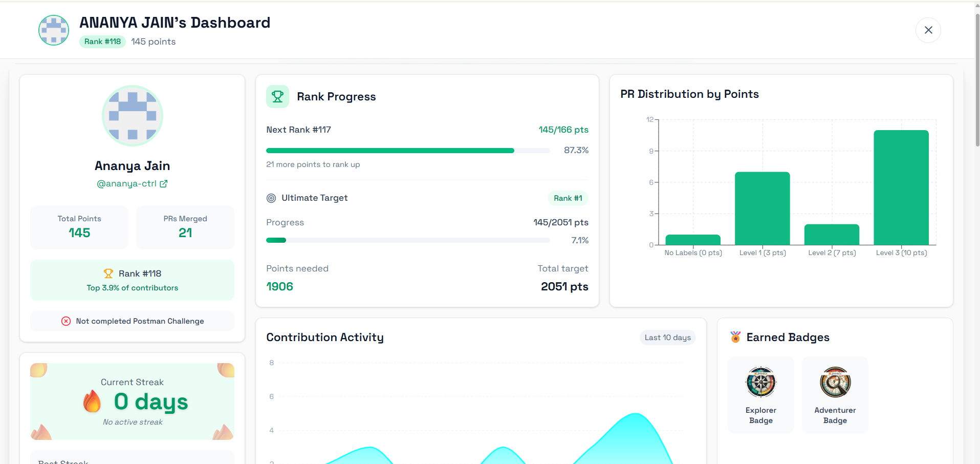
Task: Click the orange trophy icon beside Rank #118
Action: [x=108, y=273]
